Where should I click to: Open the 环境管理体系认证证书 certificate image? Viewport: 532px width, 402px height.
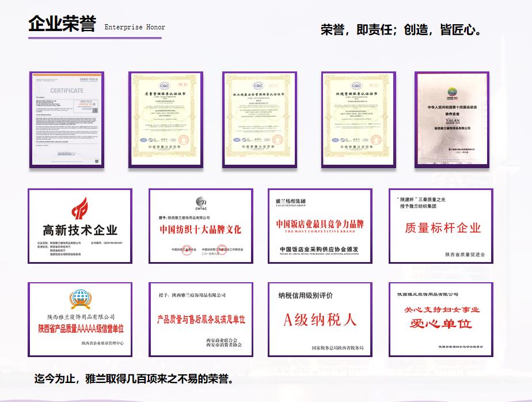(x=359, y=120)
